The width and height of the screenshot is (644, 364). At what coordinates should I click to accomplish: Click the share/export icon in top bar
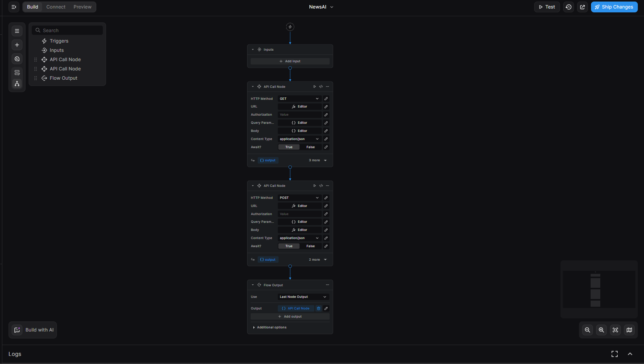click(582, 7)
